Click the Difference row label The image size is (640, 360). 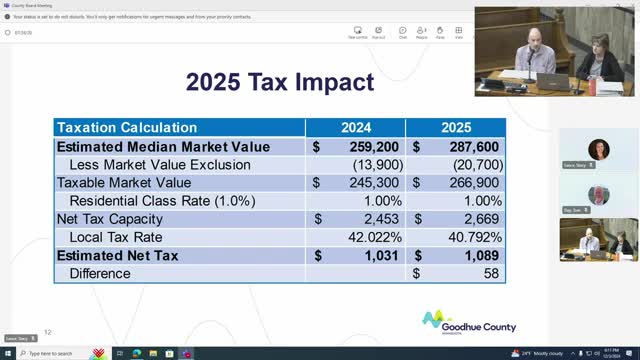tap(100, 273)
